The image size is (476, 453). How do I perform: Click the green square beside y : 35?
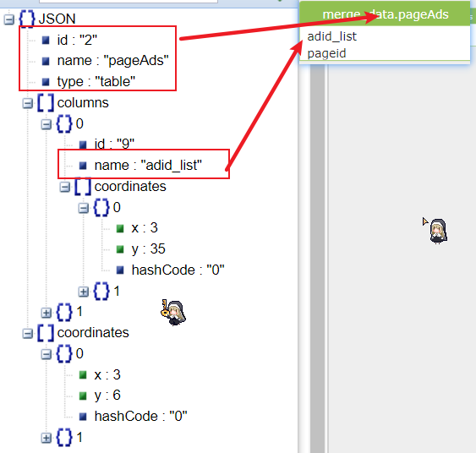pos(120,249)
